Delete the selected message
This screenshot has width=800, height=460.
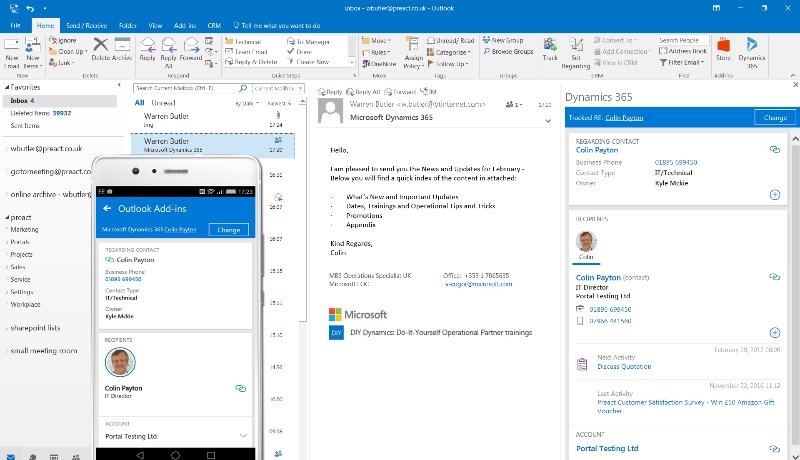coord(101,49)
